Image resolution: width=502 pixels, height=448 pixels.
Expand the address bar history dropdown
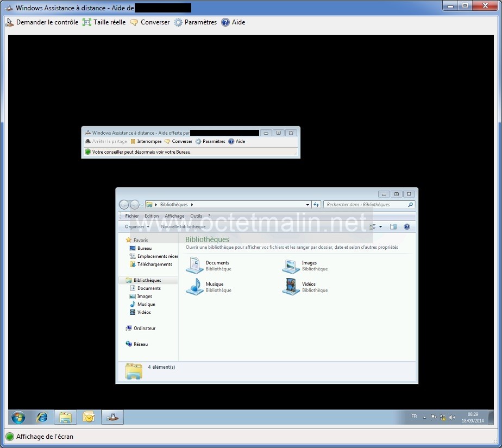(x=308, y=205)
